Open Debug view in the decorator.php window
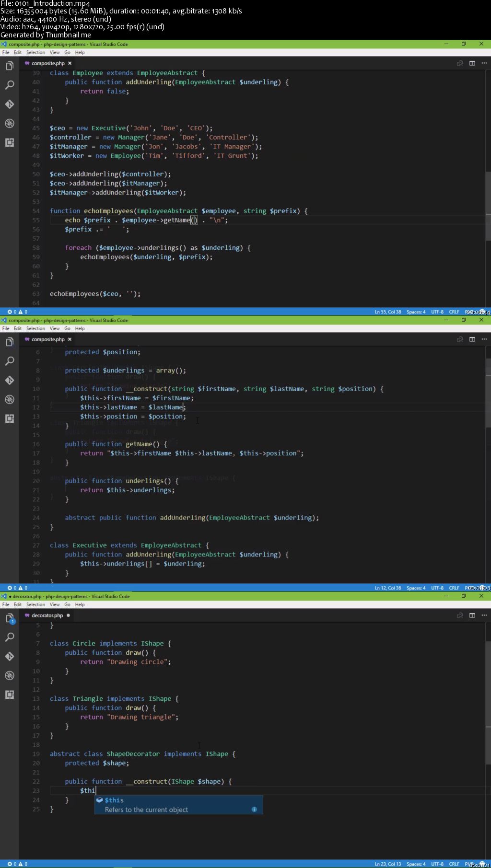Image resolution: width=491 pixels, height=868 pixels. pos(9,676)
